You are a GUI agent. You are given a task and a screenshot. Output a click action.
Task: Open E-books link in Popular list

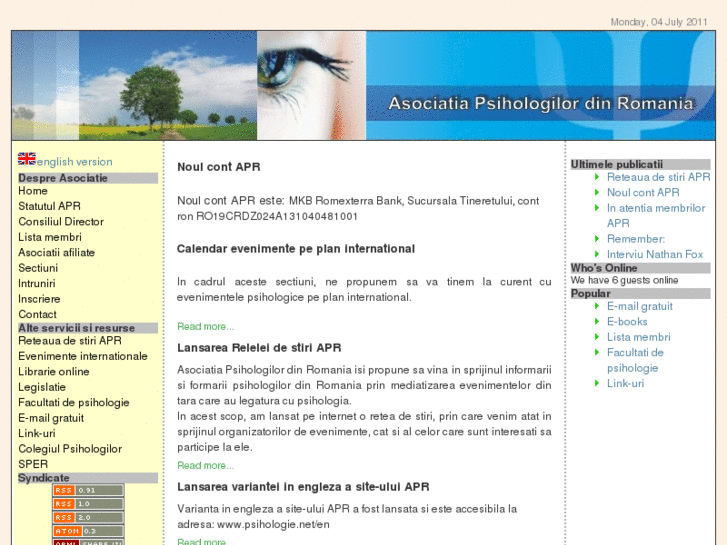(627, 322)
